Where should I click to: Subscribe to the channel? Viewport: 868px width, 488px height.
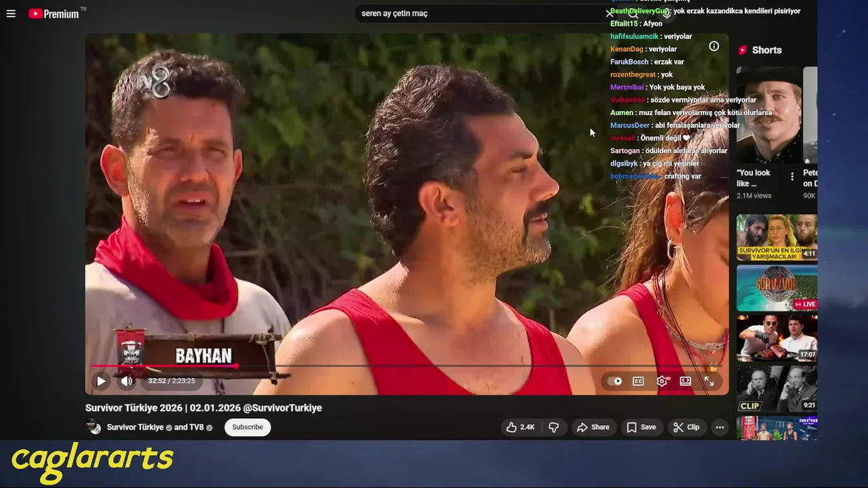[248, 427]
